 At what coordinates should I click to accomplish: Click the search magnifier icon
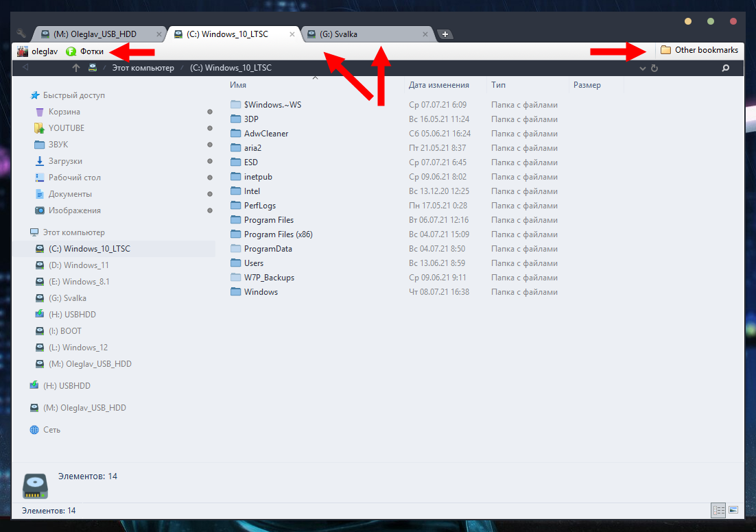(725, 68)
